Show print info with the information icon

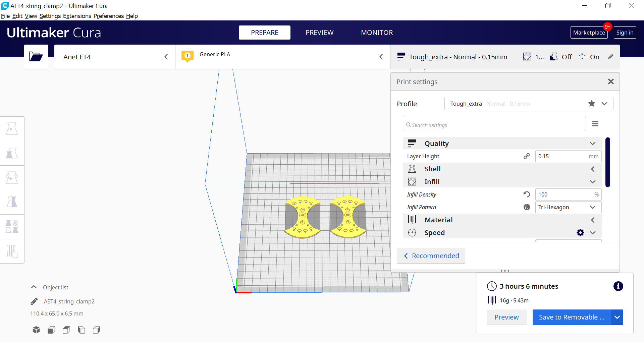(618, 286)
